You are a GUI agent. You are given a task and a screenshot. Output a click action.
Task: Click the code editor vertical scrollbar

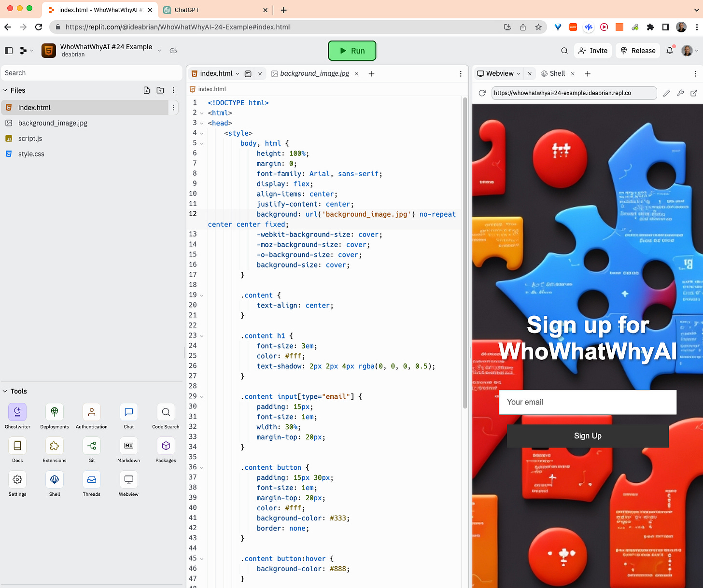[x=465, y=252]
